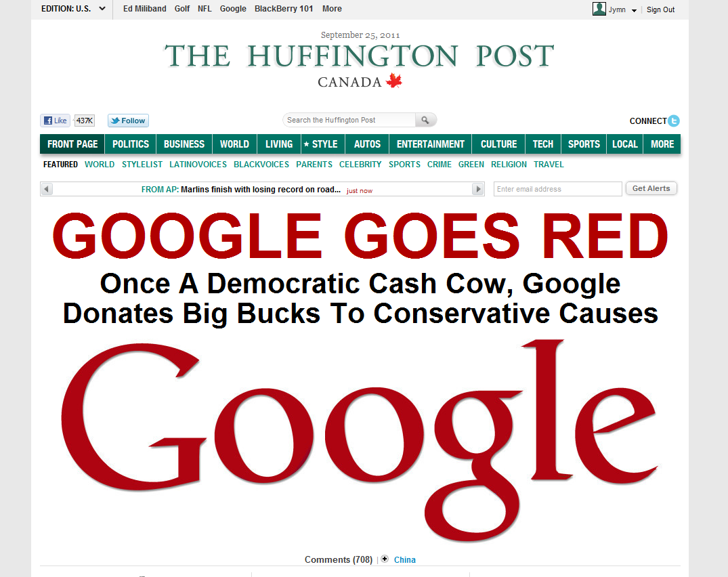Click the ticker's previous arrow
This screenshot has width=728, height=577.
click(47, 189)
